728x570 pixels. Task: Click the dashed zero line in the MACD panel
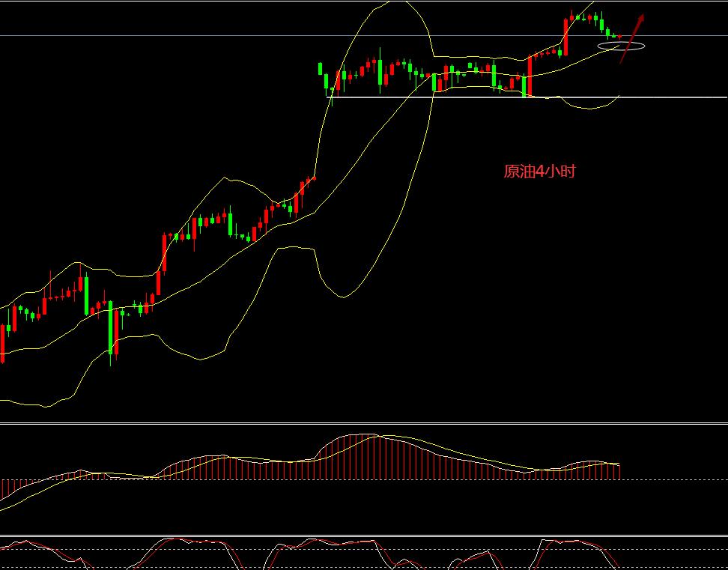[674, 480]
